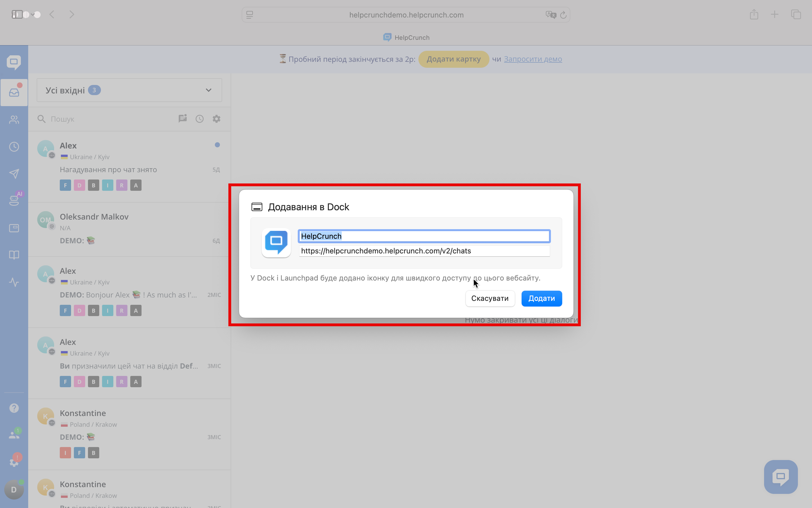
Task: Click the clock icon in the search bar
Action: [200, 119]
